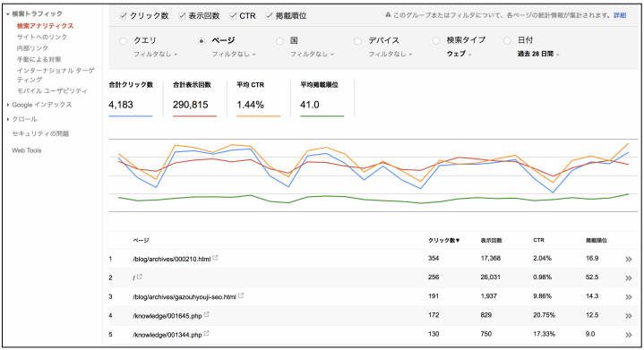Click double-arrow icon in 001645.php row
644x350 pixels.
click(x=629, y=316)
